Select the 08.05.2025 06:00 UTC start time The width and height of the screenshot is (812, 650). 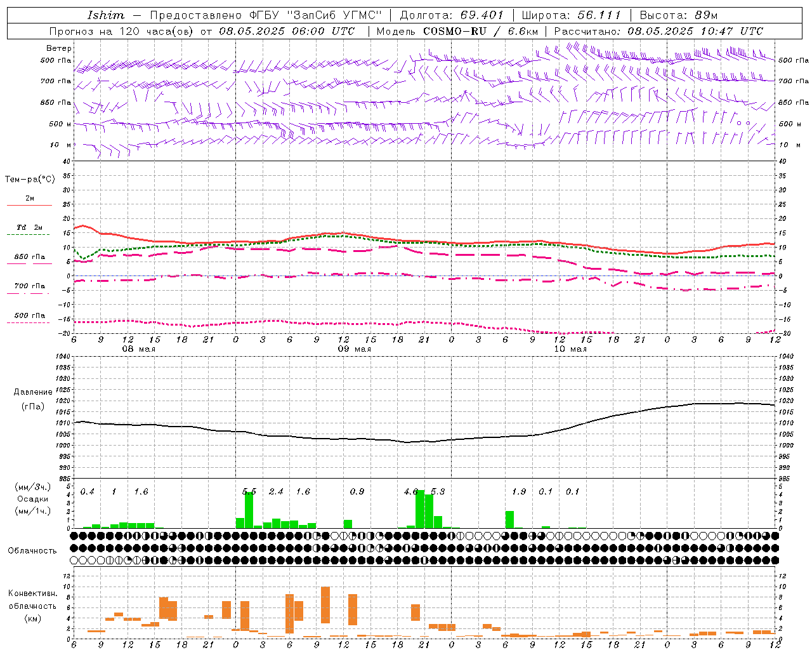coord(287,31)
